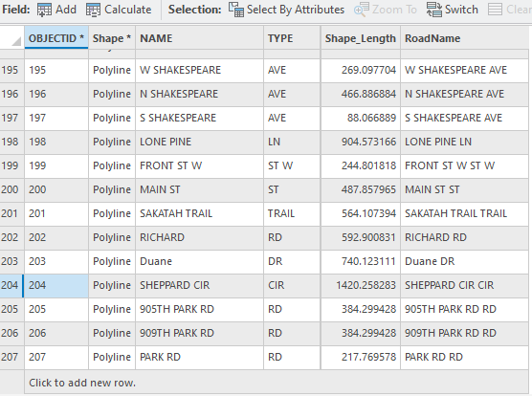The width and height of the screenshot is (532, 396).
Task: Click Shape_Length value 269.097704
Action: pos(361,70)
